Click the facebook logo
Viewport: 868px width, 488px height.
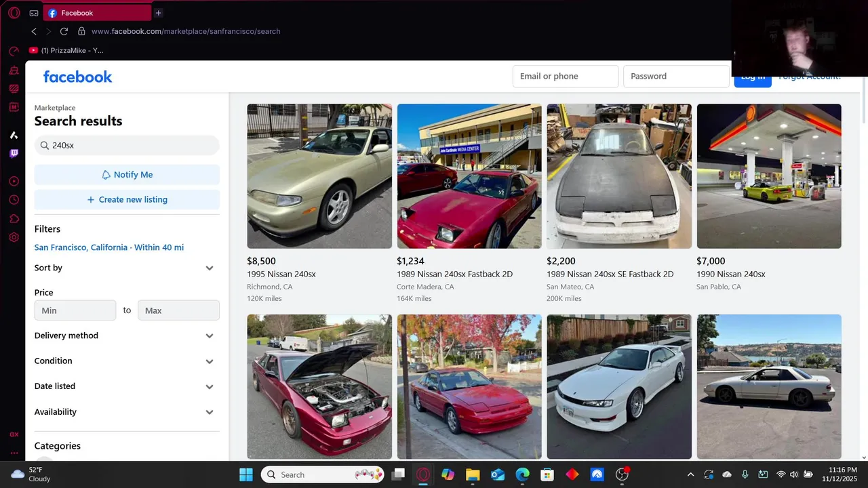point(77,77)
